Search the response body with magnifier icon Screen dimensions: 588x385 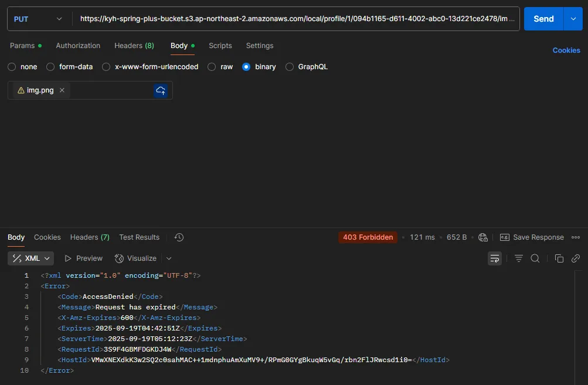click(535, 258)
